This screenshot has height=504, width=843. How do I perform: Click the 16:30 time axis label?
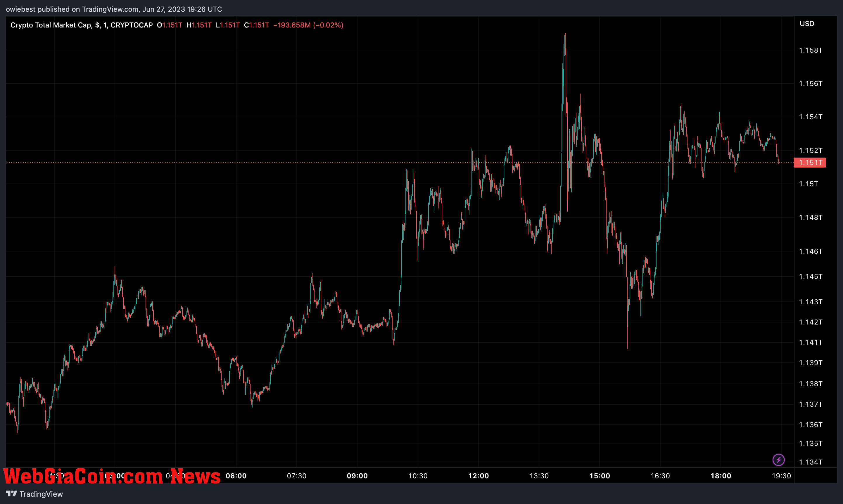coord(660,476)
